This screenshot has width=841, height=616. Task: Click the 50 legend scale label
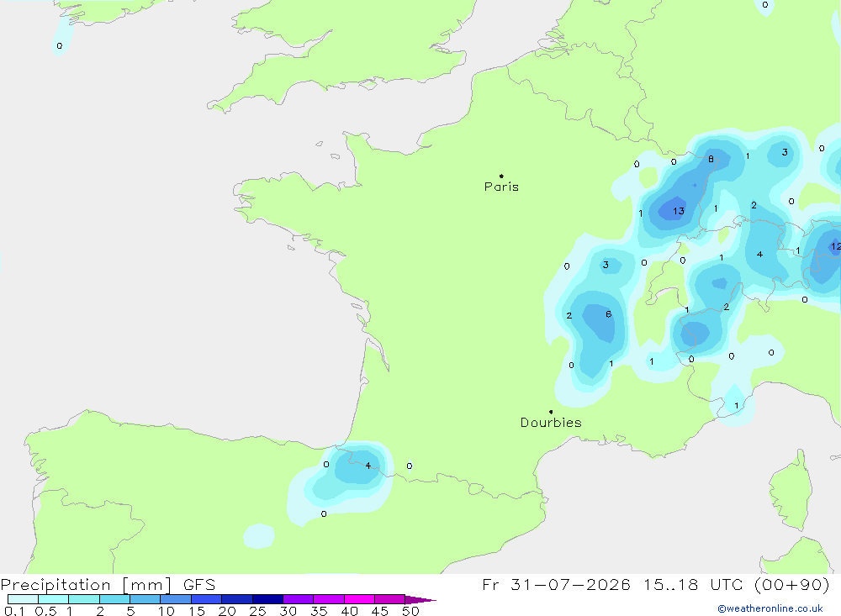coord(410,611)
